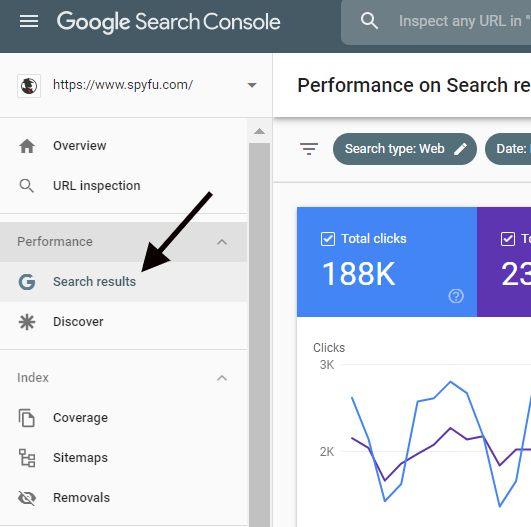Click the magnifier icon in URL search bar
Image resolution: width=531 pixels, height=527 pixels.
(x=369, y=21)
